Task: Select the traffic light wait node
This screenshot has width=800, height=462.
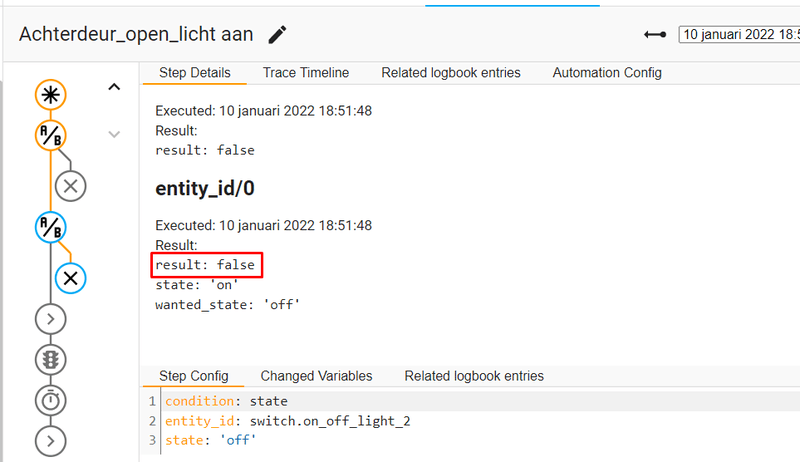Action: click(51, 360)
